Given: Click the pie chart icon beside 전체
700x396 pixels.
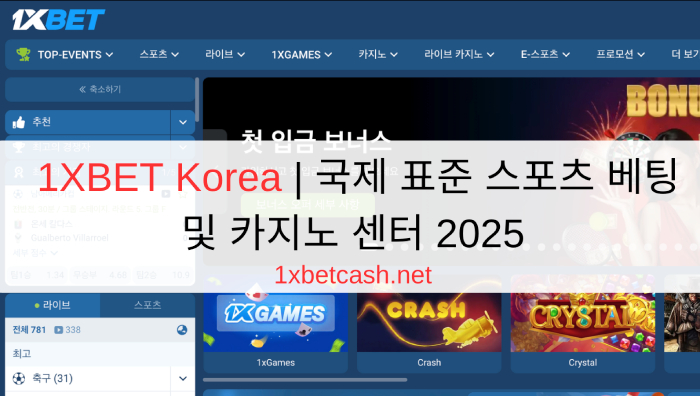Looking at the screenshot, I should 182,330.
